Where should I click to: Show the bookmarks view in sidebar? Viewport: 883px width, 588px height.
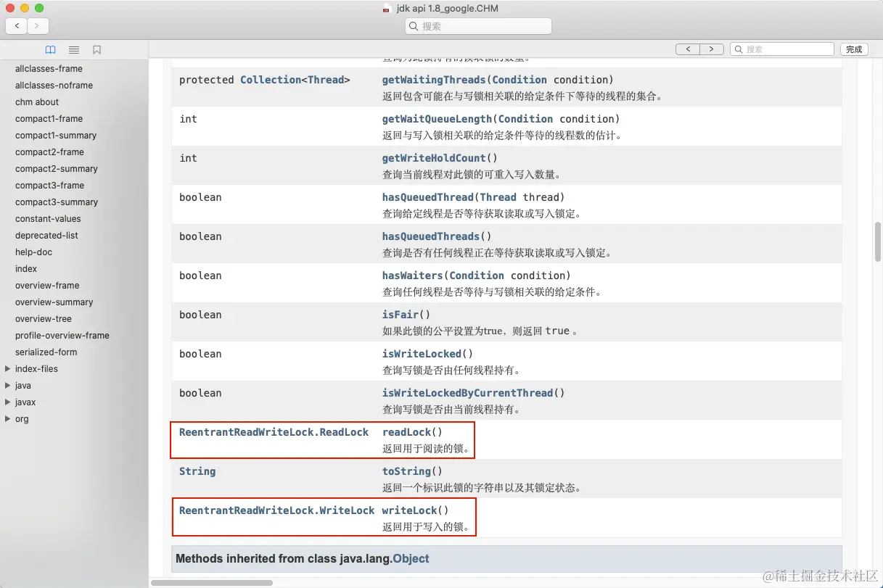[x=96, y=50]
